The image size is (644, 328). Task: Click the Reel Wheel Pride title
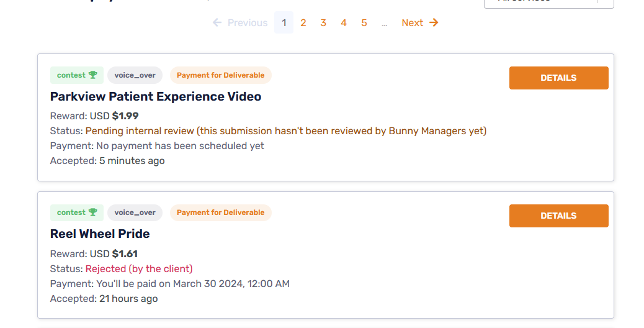pyautogui.click(x=100, y=234)
